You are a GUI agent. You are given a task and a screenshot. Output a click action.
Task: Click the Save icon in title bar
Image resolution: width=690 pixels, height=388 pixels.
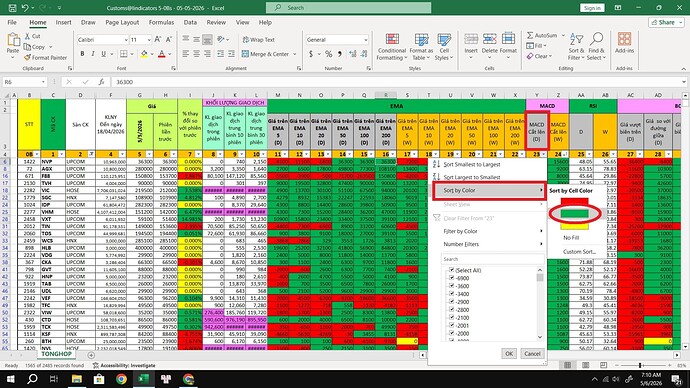click(12, 7)
